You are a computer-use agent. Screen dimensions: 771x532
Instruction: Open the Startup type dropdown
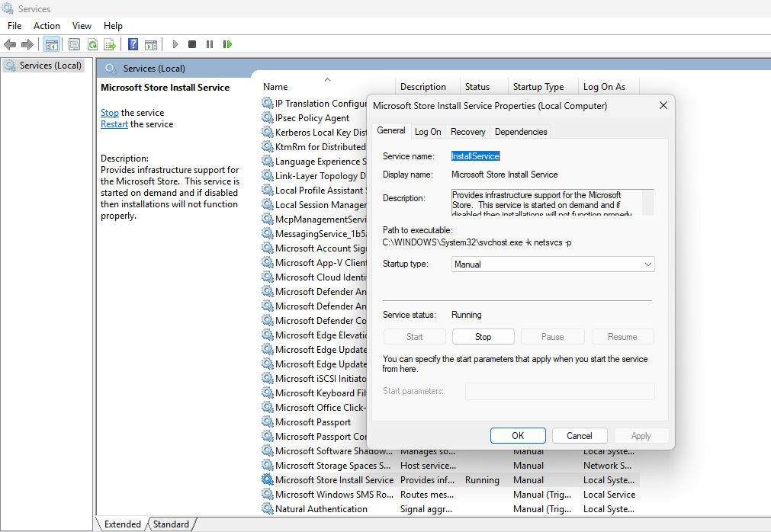click(x=553, y=264)
